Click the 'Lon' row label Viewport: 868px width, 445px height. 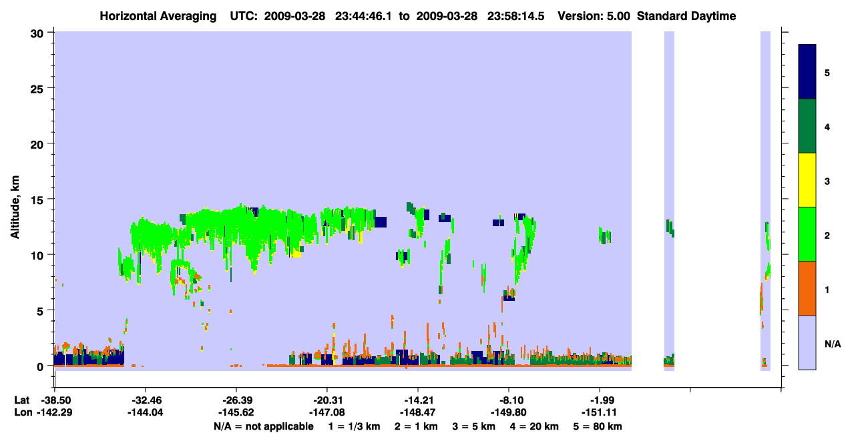click(x=22, y=412)
